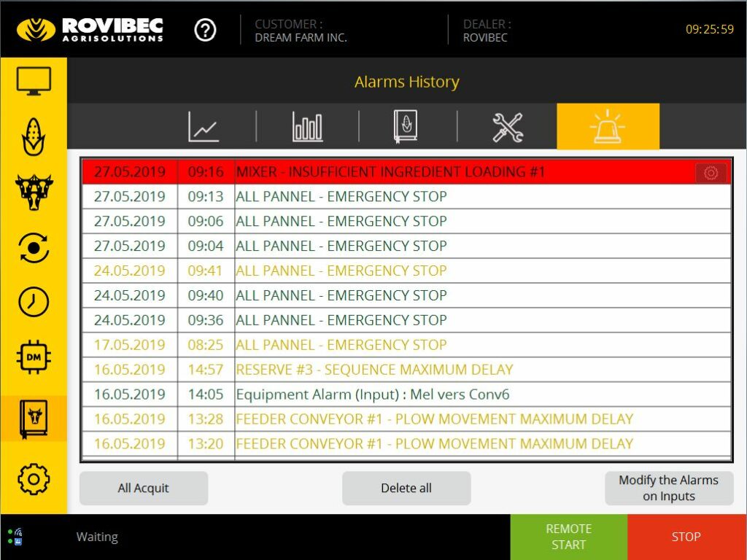Screen dimensions: 747x560
Task: Open the clock schedule sidebar icon
Action: pyautogui.click(x=34, y=302)
